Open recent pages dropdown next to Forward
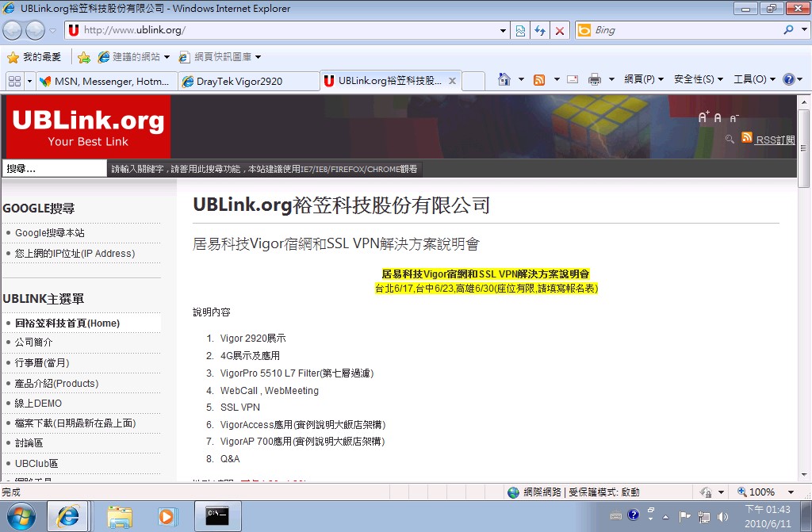Screen dimensions: 812x532 coord(52,31)
